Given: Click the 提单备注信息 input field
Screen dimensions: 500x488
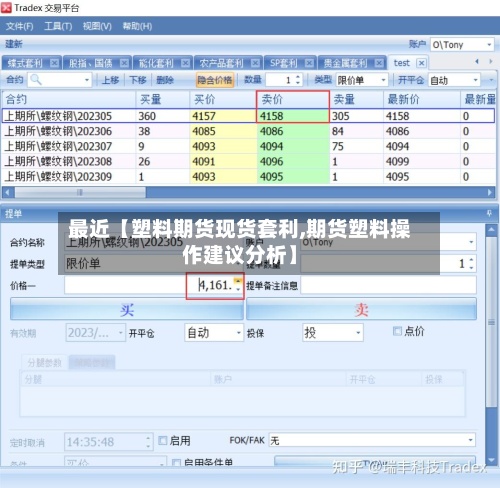Looking at the screenshot, I should (x=388, y=285).
